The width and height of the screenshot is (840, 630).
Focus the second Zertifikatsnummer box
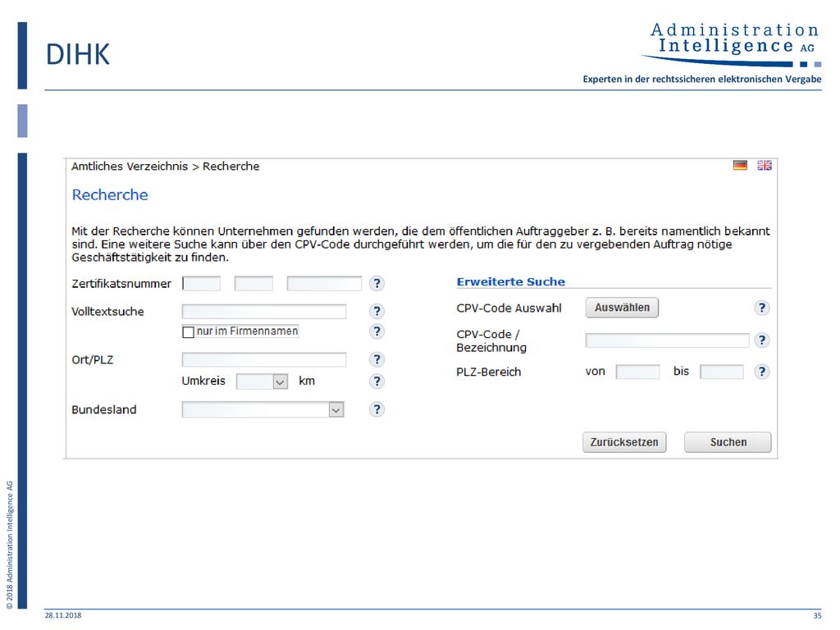click(254, 283)
